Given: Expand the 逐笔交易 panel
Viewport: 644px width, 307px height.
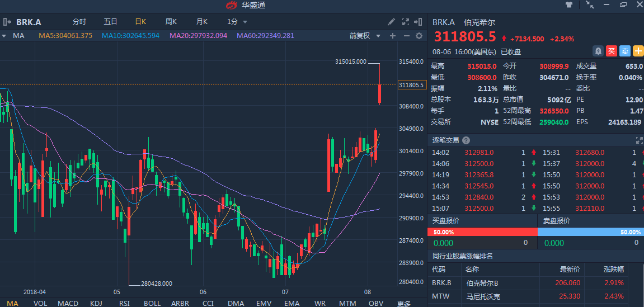Looking at the screenshot, I should click(x=640, y=140).
